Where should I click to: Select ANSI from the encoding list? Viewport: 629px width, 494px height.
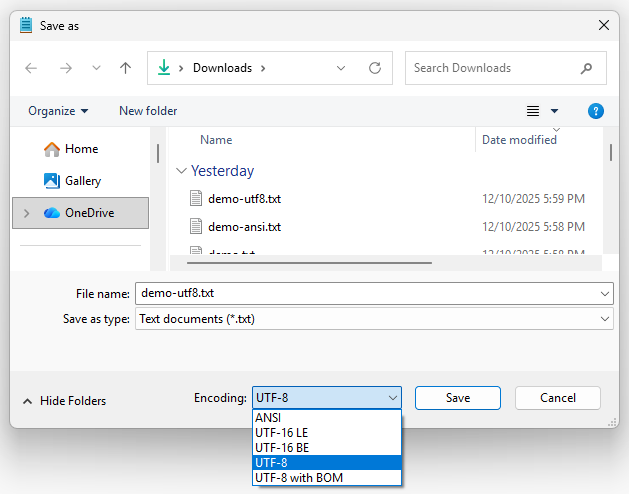pos(327,418)
